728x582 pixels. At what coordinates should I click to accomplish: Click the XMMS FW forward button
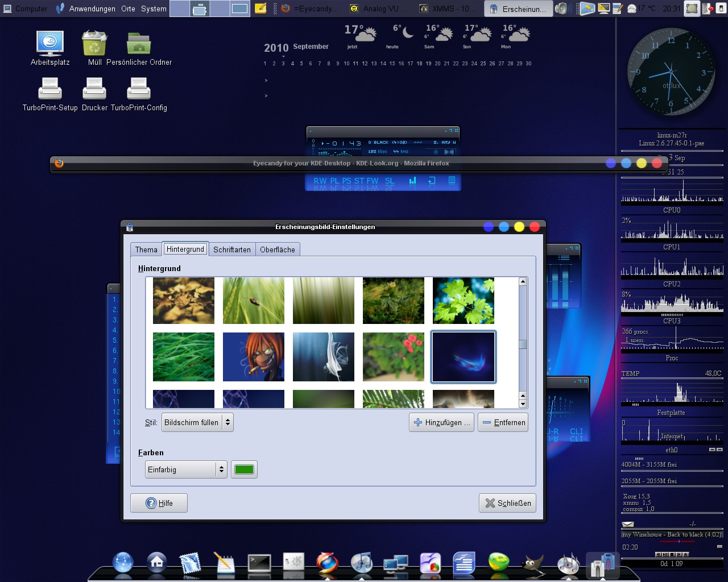pos(373,181)
